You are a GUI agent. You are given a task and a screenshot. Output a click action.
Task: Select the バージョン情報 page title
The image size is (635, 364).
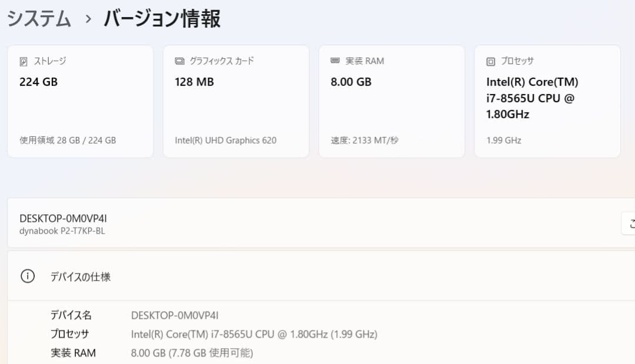[x=162, y=18]
